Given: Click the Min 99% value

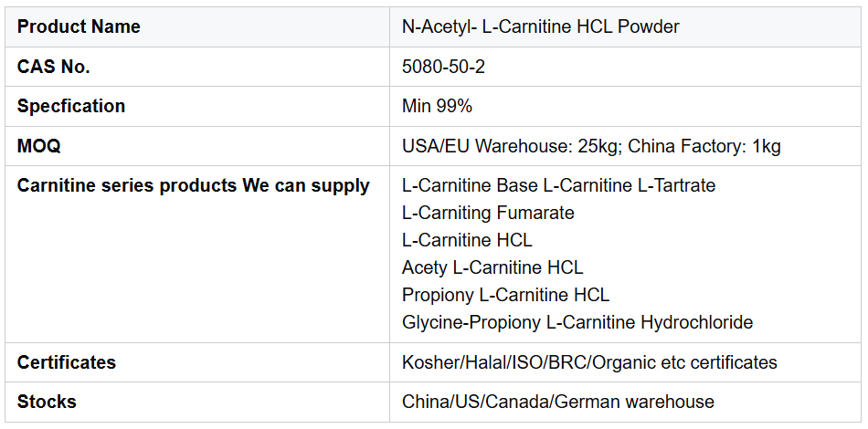Looking at the screenshot, I should [x=437, y=106].
